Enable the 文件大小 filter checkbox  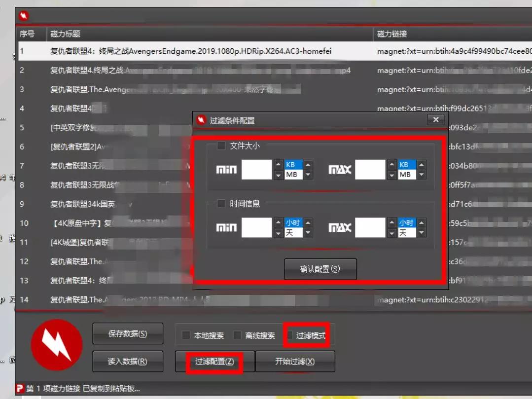pos(222,145)
